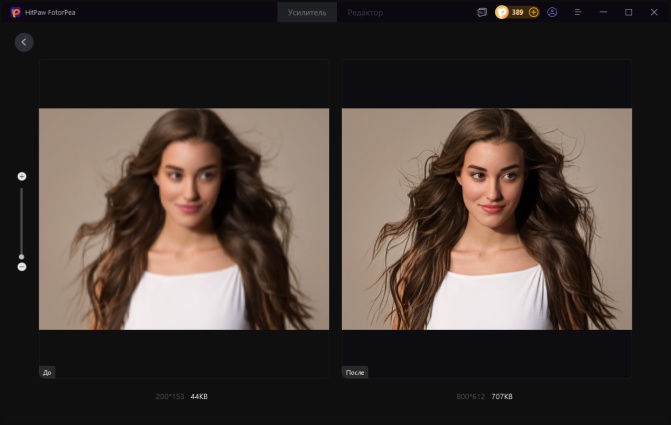Image resolution: width=671 pixels, height=425 pixels.
Task: Add more credits with plus icon
Action: coord(533,12)
